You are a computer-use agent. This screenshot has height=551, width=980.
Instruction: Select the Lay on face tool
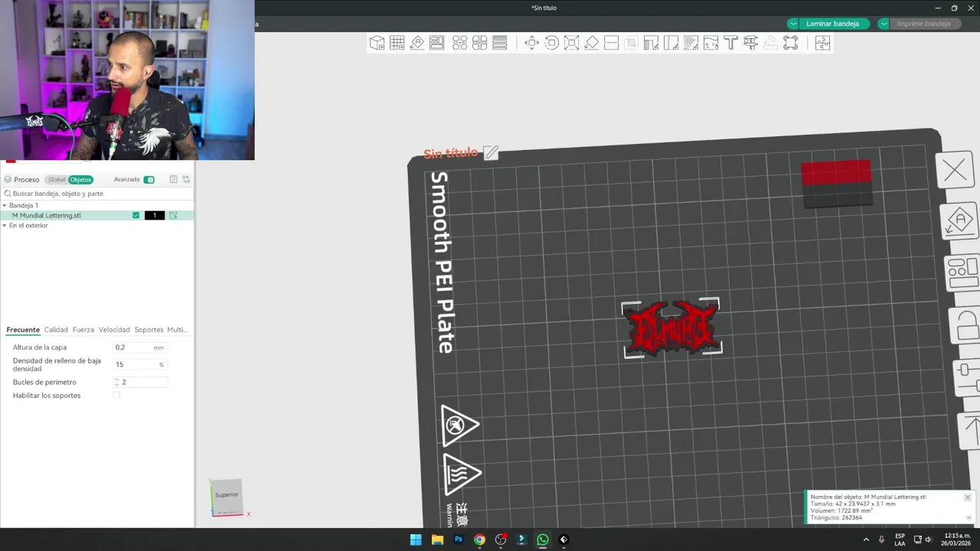[x=592, y=43]
